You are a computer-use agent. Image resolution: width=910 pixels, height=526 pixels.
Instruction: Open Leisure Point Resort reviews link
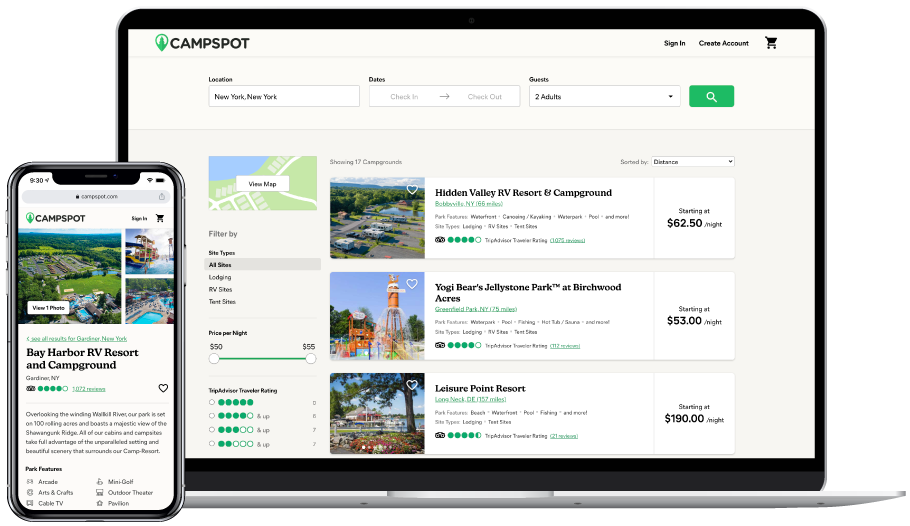coord(564,436)
